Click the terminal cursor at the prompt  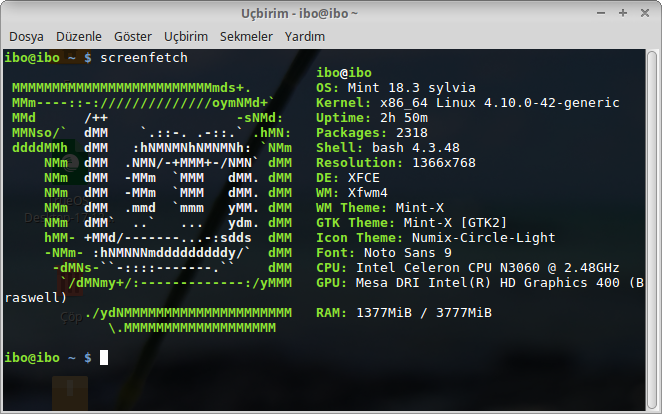coord(104,357)
